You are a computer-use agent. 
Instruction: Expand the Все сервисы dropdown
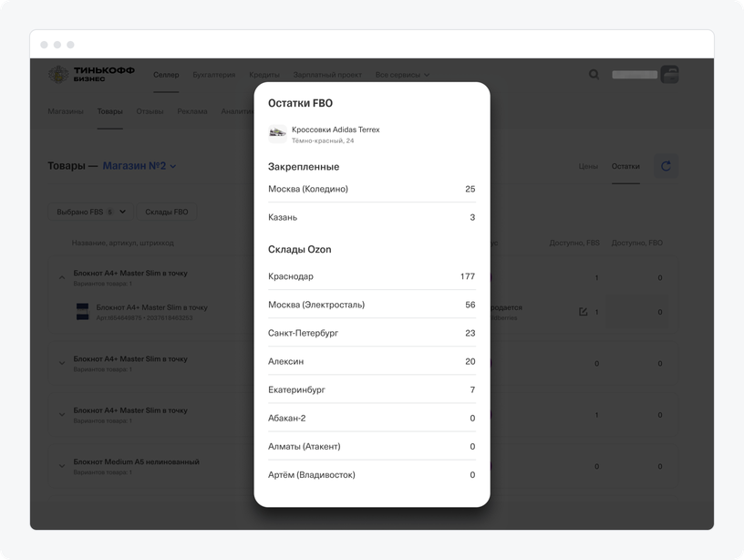pos(402,75)
